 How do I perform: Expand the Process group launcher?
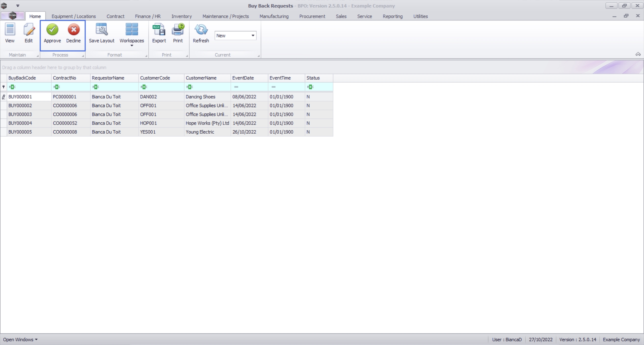point(83,56)
